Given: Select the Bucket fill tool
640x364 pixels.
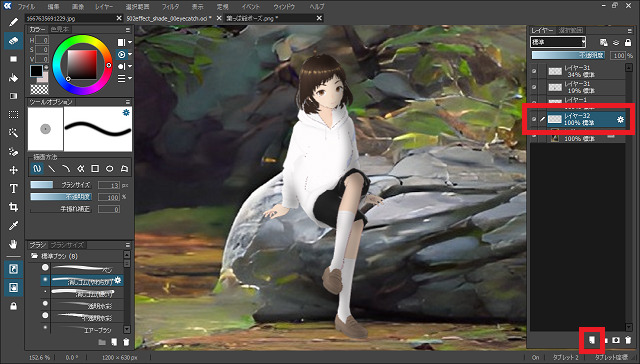Looking at the screenshot, I should coord(13,78).
